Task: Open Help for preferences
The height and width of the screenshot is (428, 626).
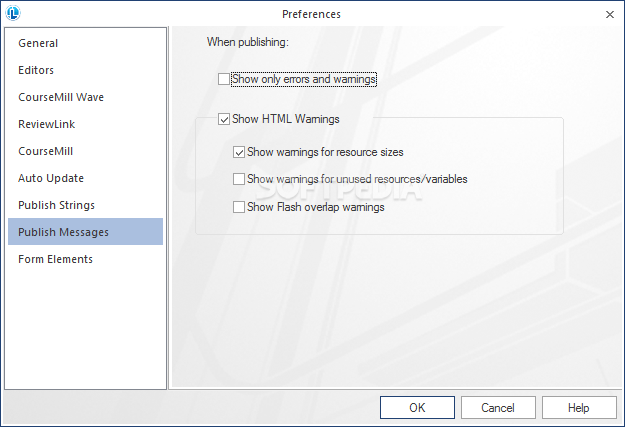Action: pyautogui.click(x=579, y=408)
